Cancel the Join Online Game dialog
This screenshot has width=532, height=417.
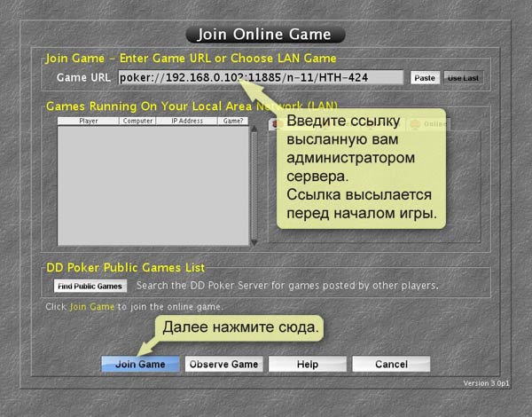click(390, 364)
